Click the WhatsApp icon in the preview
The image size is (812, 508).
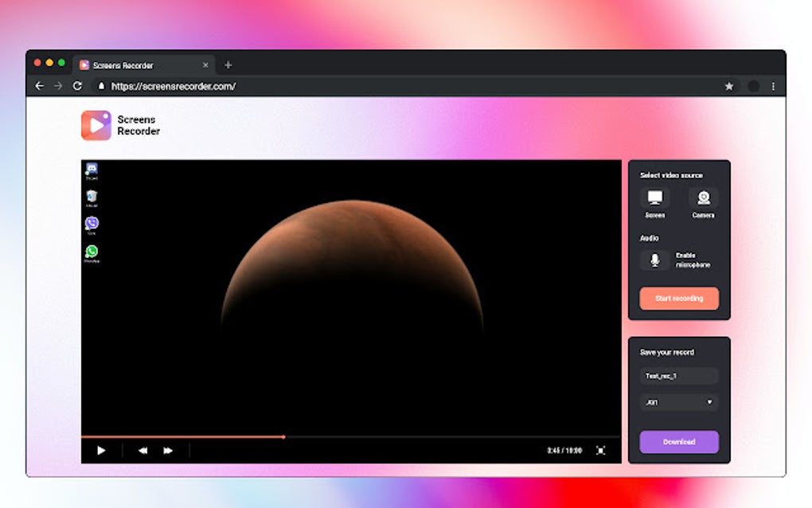92,254
